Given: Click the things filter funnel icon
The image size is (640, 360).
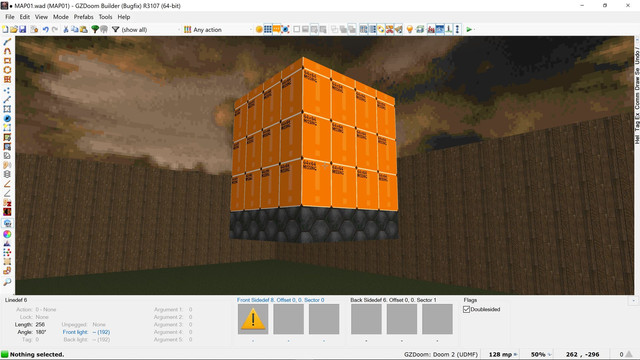Looking at the screenshot, I should click(x=116, y=29).
